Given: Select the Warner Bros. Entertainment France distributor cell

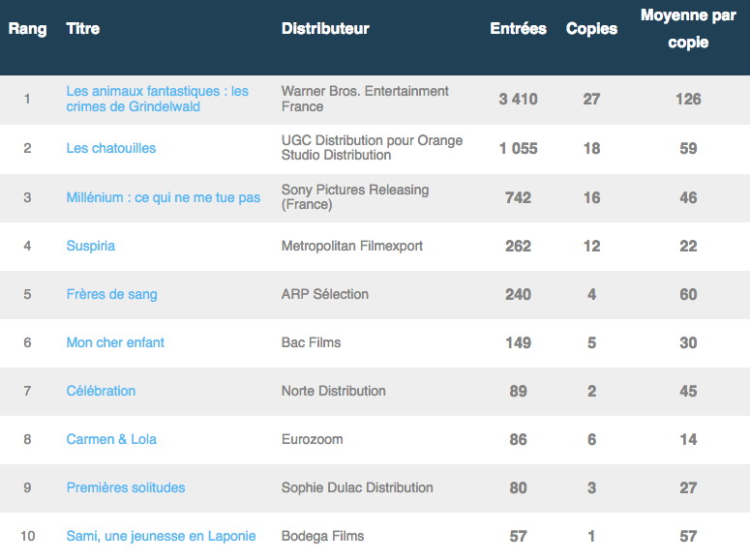Looking at the screenshot, I should (x=365, y=99).
